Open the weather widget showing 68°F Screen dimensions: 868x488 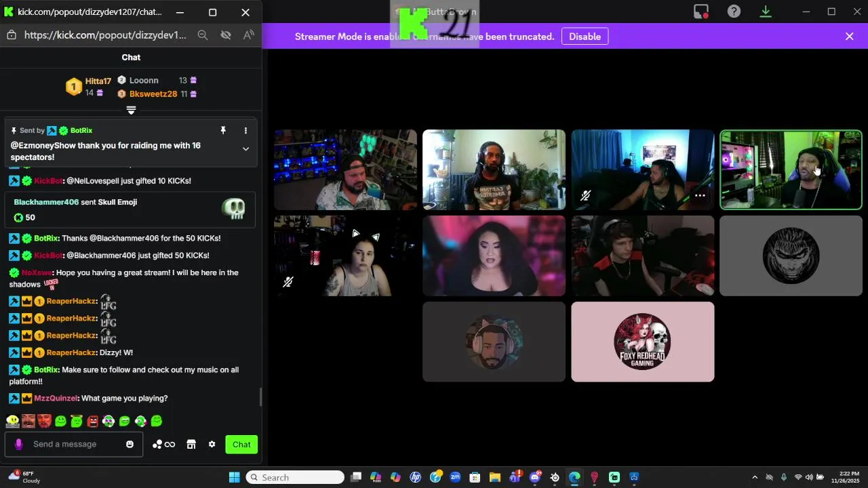click(24, 477)
